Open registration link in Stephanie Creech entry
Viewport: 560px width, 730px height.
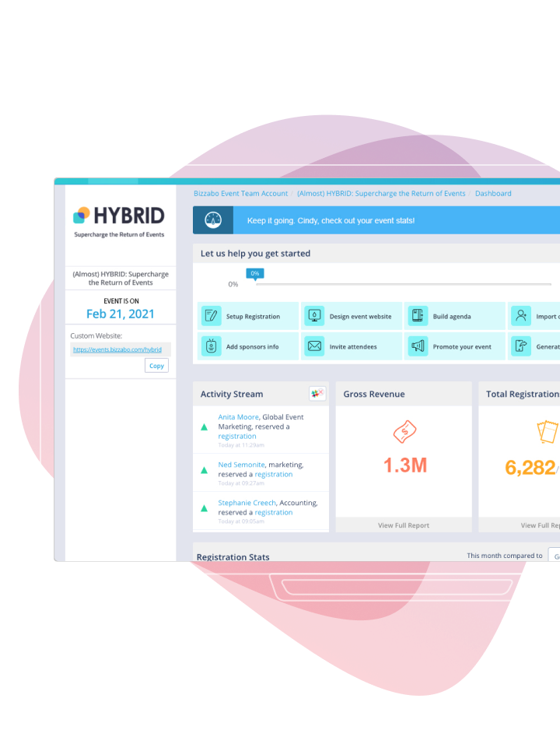pyautogui.click(x=274, y=513)
